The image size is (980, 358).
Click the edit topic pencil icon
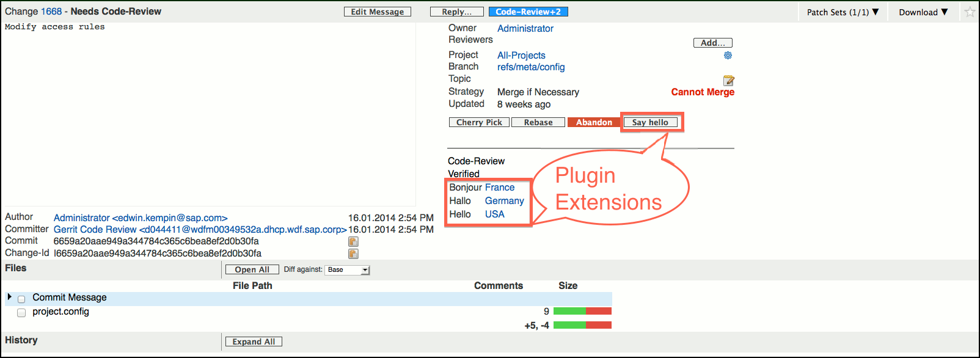[728, 81]
